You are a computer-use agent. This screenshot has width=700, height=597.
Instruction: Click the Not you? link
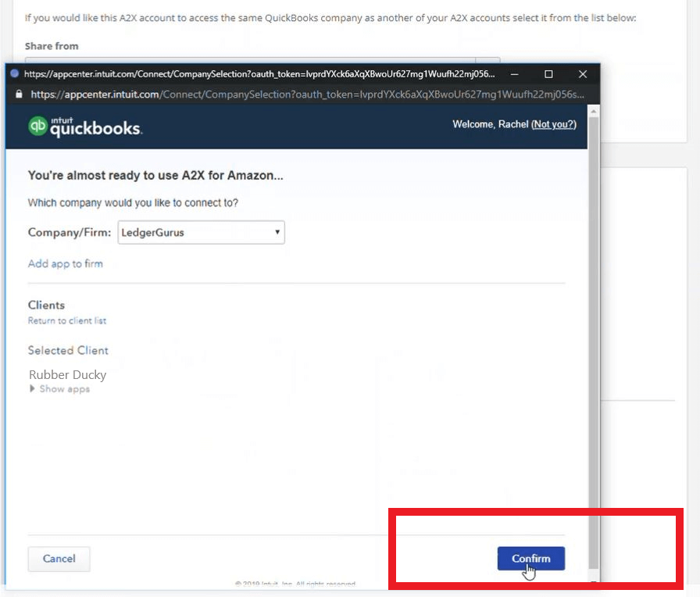[554, 124]
